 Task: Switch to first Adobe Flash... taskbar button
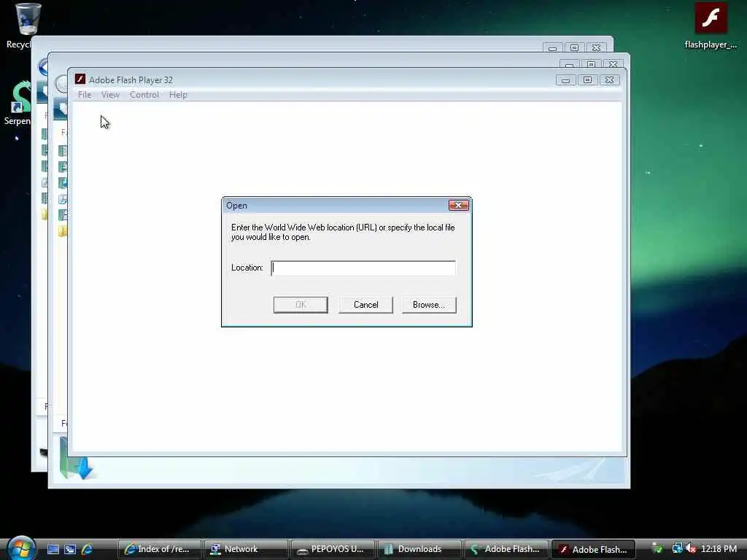point(506,549)
